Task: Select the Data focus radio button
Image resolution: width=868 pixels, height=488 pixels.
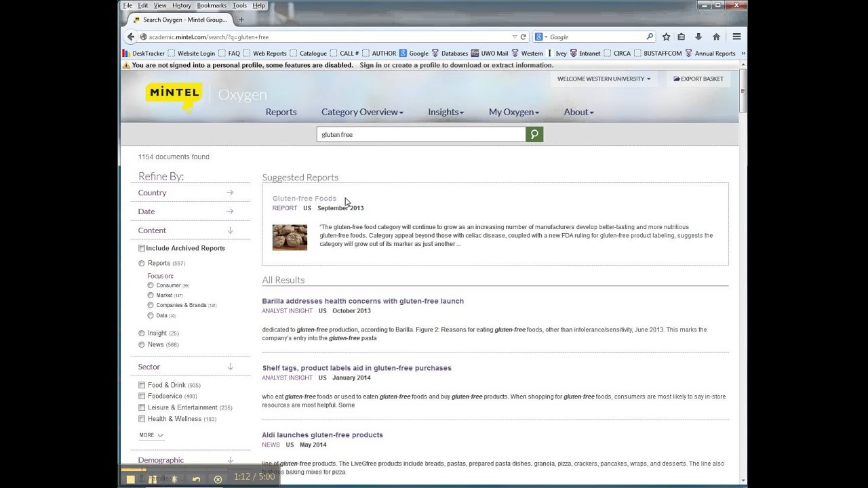Action: [x=151, y=315]
